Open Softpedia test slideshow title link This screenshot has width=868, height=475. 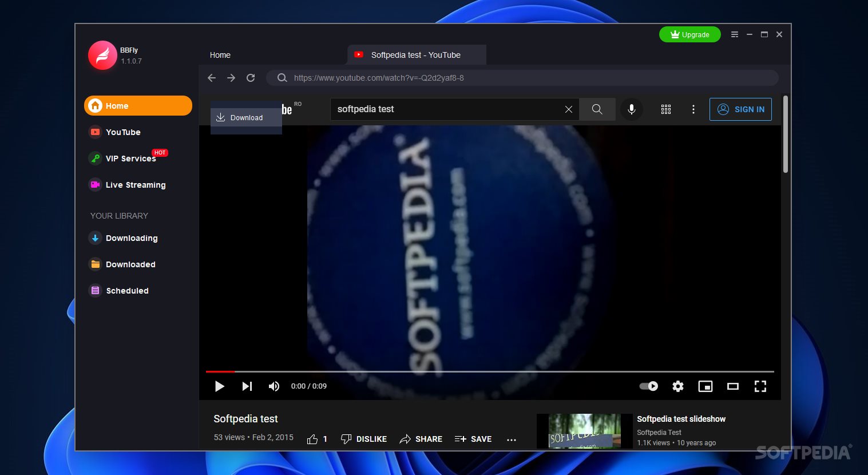point(681,419)
